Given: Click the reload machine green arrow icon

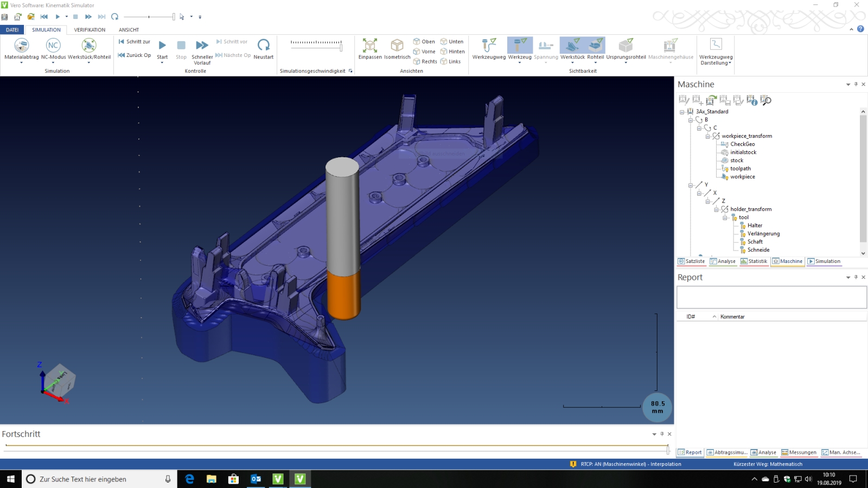Looking at the screenshot, I should [x=711, y=100].
